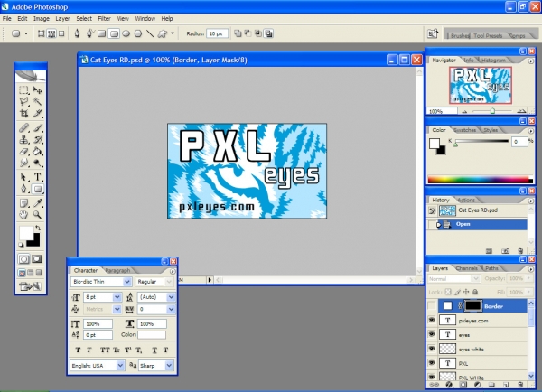Screen dimensions: 542x392
Task: Switch to Quick Mask mode in toolbox
Action: click(37, 259)
